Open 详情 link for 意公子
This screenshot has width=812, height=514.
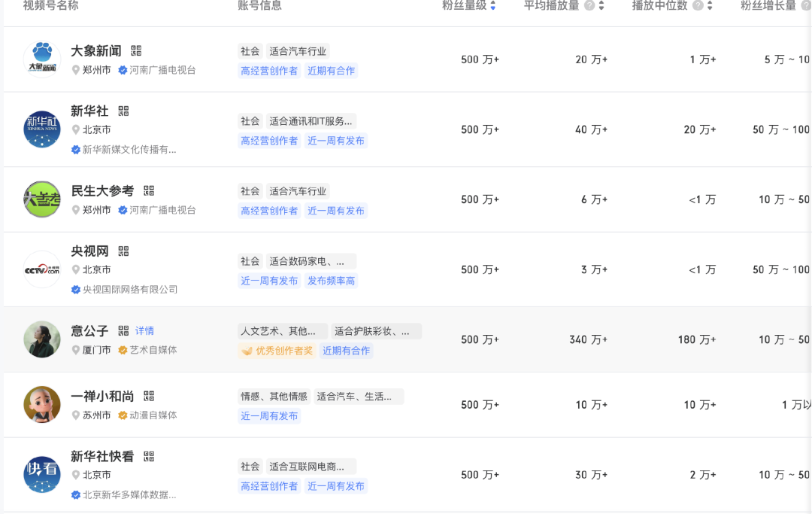click(x=144, y=330)
